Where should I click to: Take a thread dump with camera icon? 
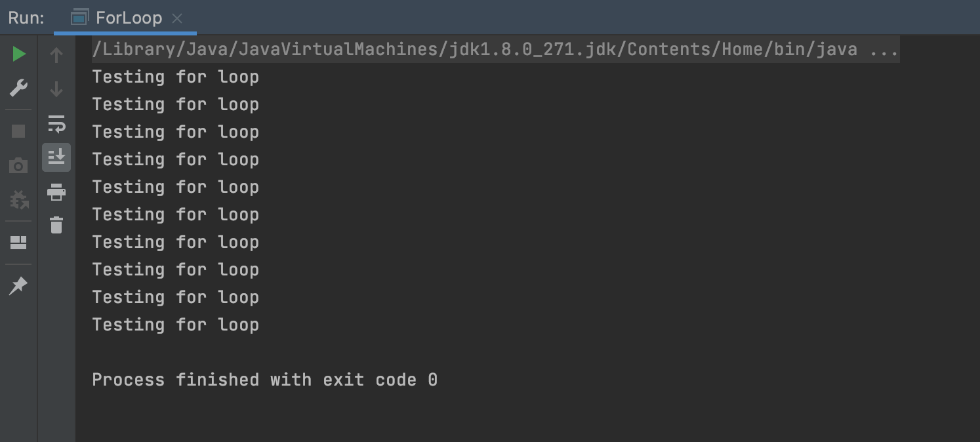[x=18, y=165]
